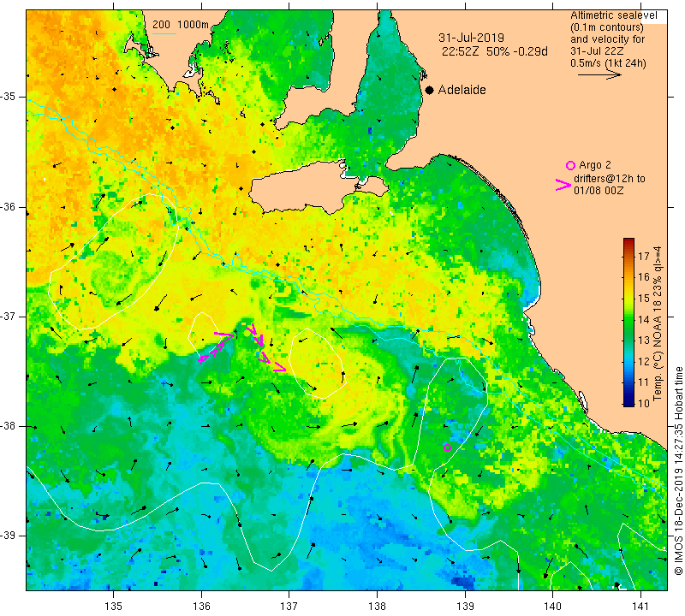Click longitude axis label 137
This screenshot has width=685, height=616.
coord(289,607)
